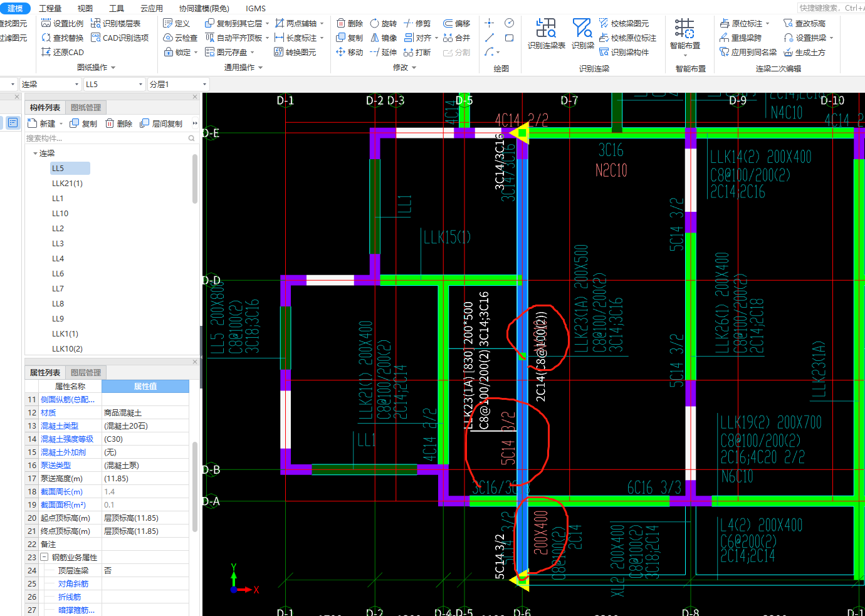Viewport: 865px width, 616px height.
Task: Click 复制 in the component list toolbar
Action: [83, 123]
